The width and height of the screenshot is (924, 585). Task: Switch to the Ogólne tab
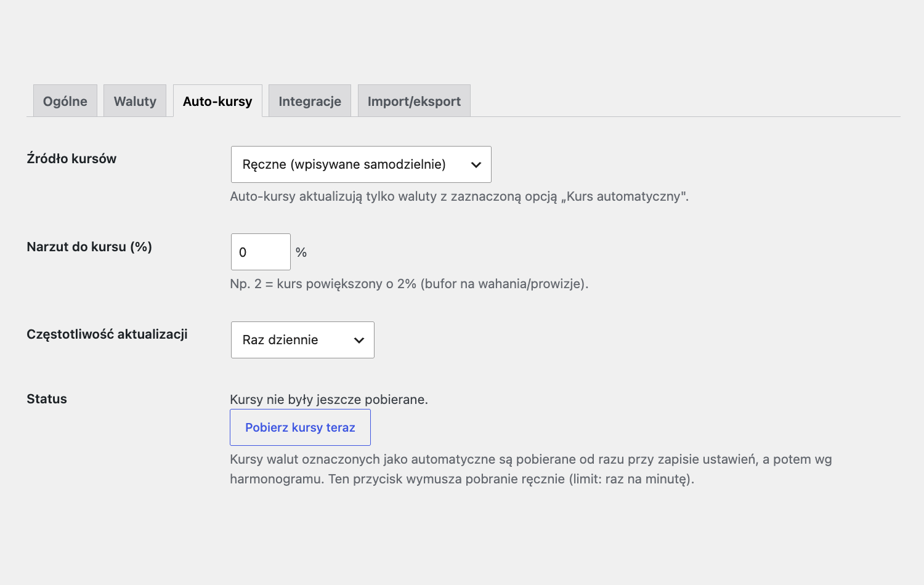click(x=65, y=101)
